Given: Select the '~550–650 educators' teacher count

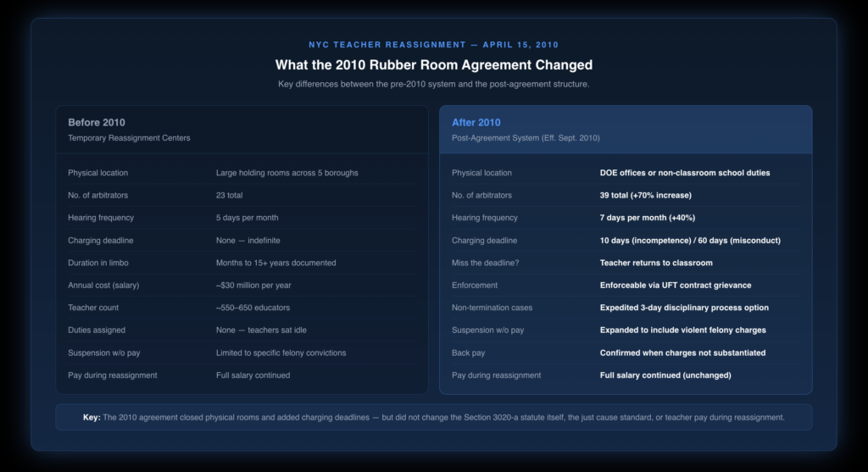Looking at the screenshot, I should click(252, 308).
